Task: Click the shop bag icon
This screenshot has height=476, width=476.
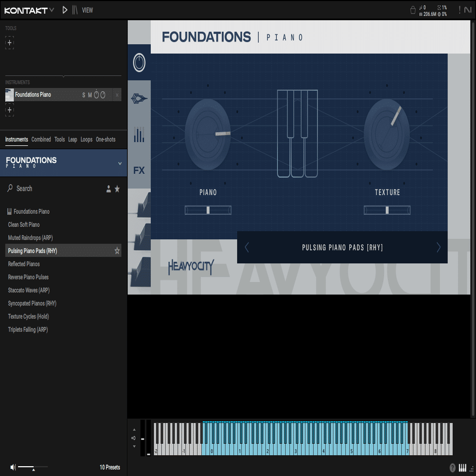Action: pyautogui.click(x=413, y=10)
